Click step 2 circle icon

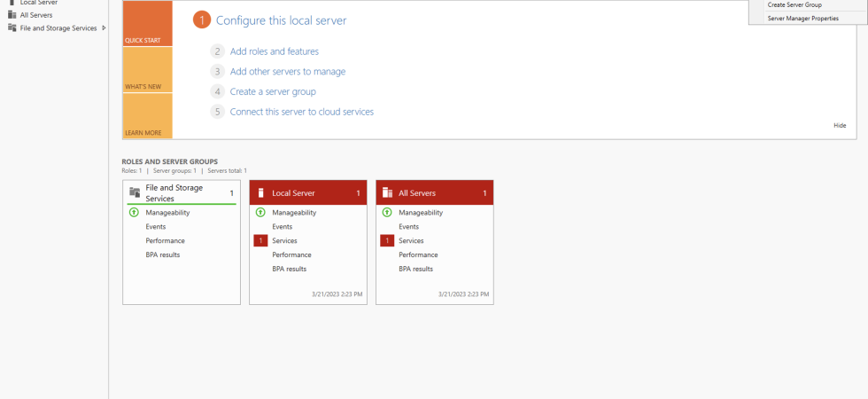pos(218,51)
